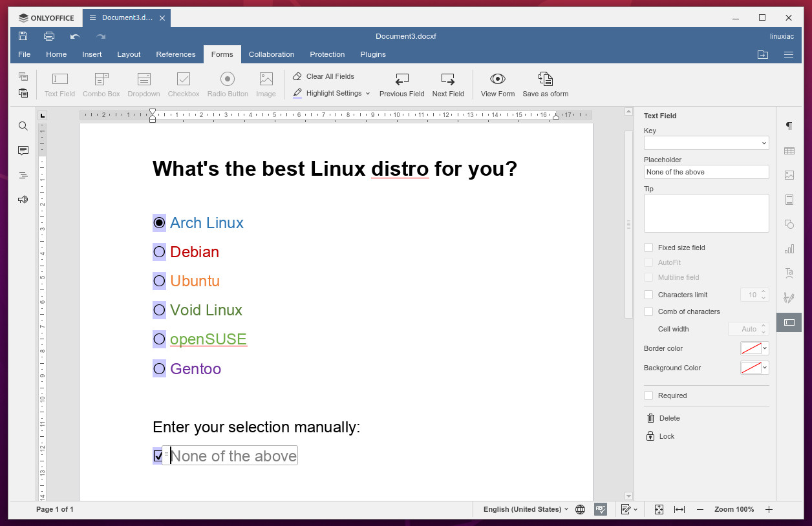Select the openSUSE radio button
Viewport: 812px width, 526px height.
pyautogui.click(x=159, y=339)
